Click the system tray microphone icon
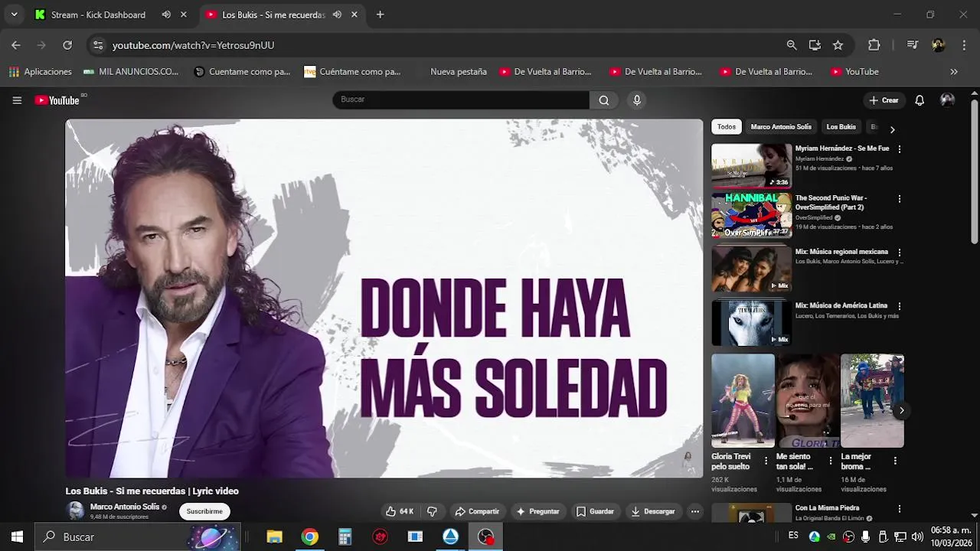Viewport: 980px width, 551px height. pyautogui.click(x=865, y=536)
